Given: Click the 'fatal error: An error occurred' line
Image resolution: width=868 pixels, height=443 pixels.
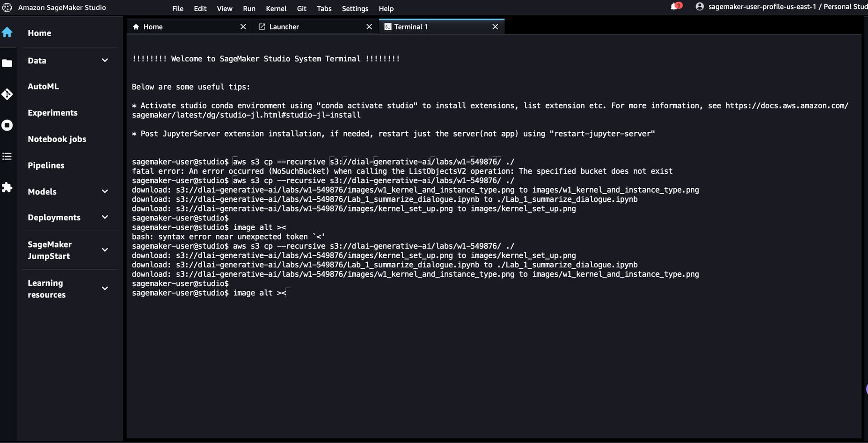Looking at the screenshot, I should pyautogui.click(x=402, y=171).
